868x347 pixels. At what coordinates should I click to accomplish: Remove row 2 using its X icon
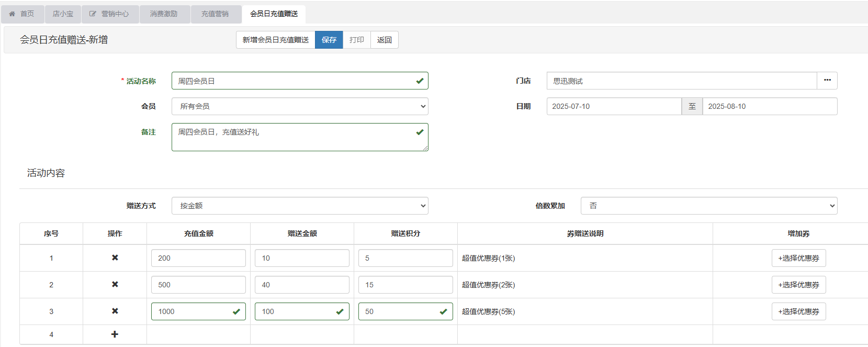tap(115, 285)
